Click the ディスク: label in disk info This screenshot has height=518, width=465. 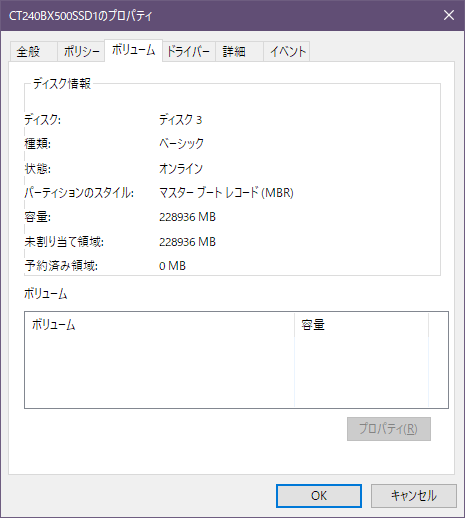(x=42, y=119)
